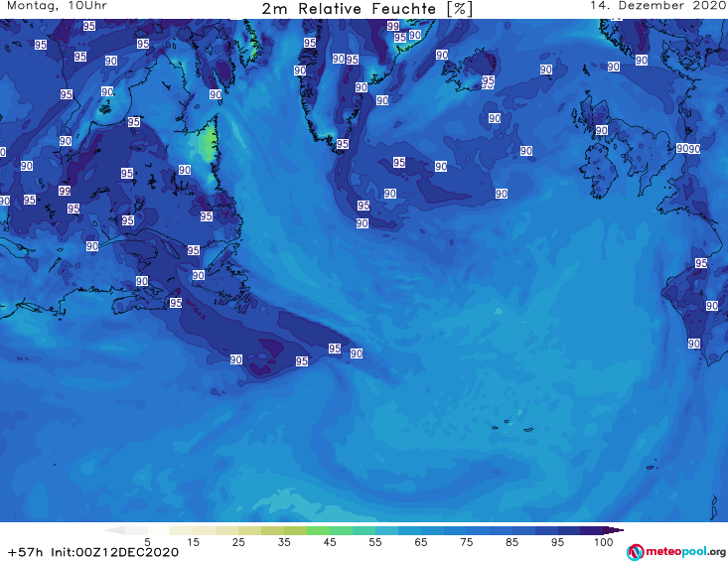Click the legend value "25"
The width and height of the screenshot is (728, 562).
238,542
